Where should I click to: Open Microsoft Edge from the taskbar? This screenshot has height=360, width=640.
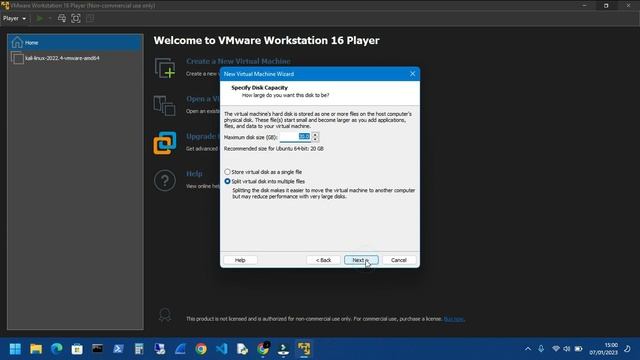click(x=56, y=349)
